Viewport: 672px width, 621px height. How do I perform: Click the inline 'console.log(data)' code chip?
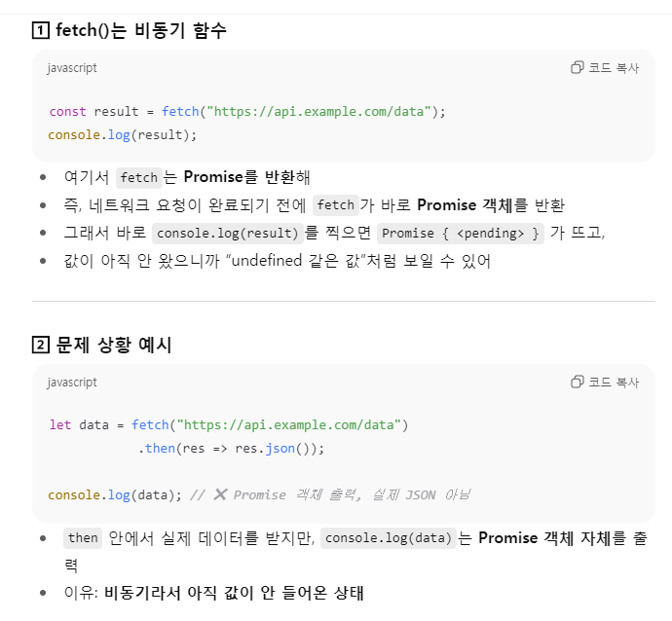389,538
